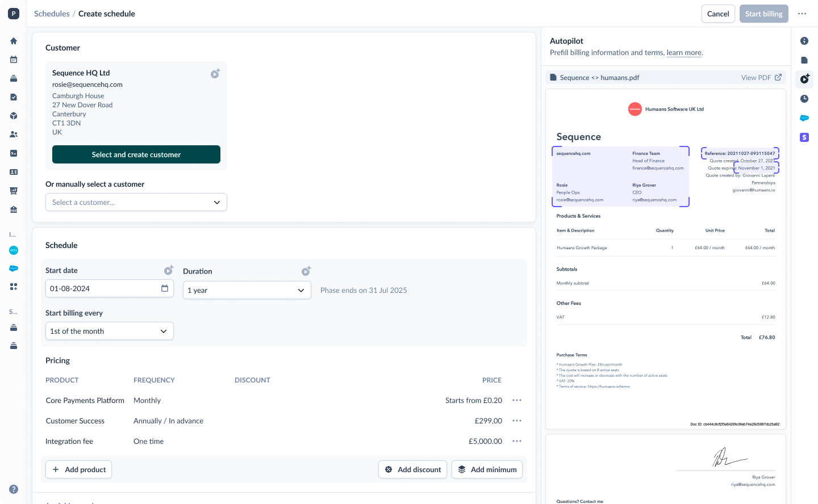The height and width of the screenshot is (504, 818).
Task: Click the Add discount button
Action: pyautogui.click(x=413, y=469)
